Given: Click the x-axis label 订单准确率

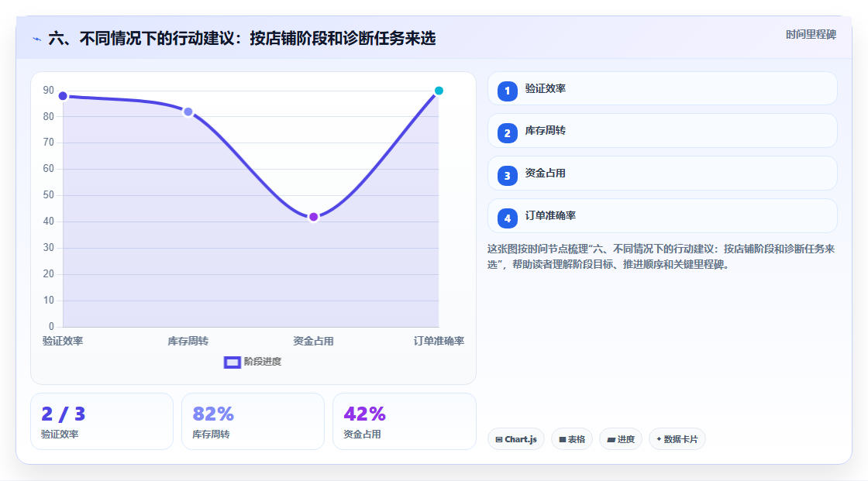Looking at the screenshot, I should pos(439,341).
